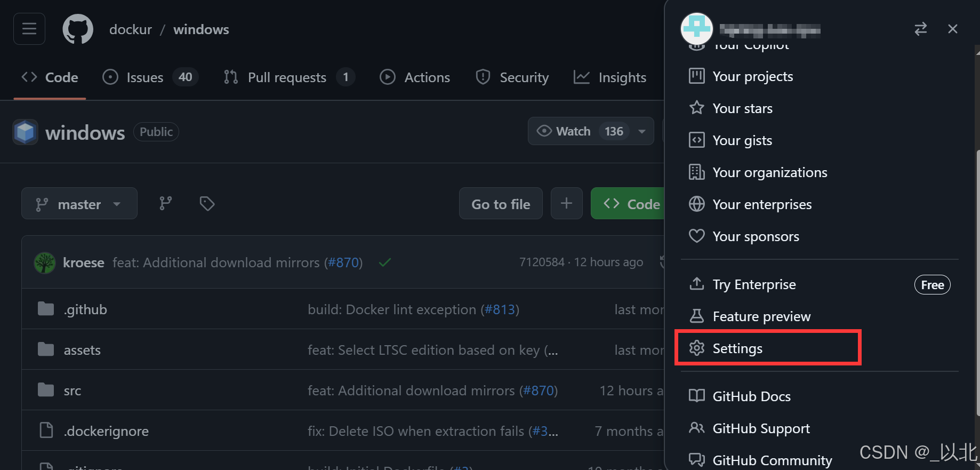View tags via the tag icon
The width and height of the screenshot is (980, 470).
pos(207,203)
